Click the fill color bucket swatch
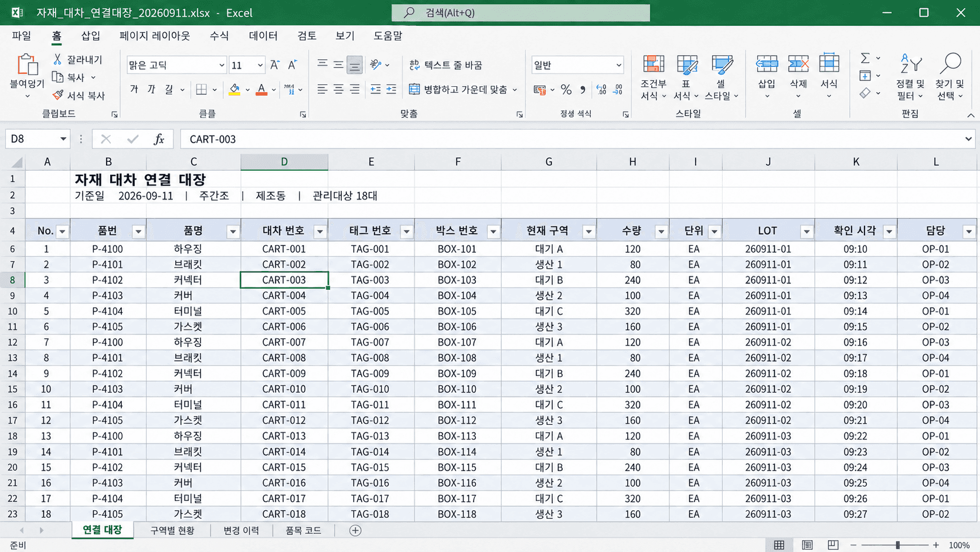This screenshot has width=980, height=552. coord(234,89)
